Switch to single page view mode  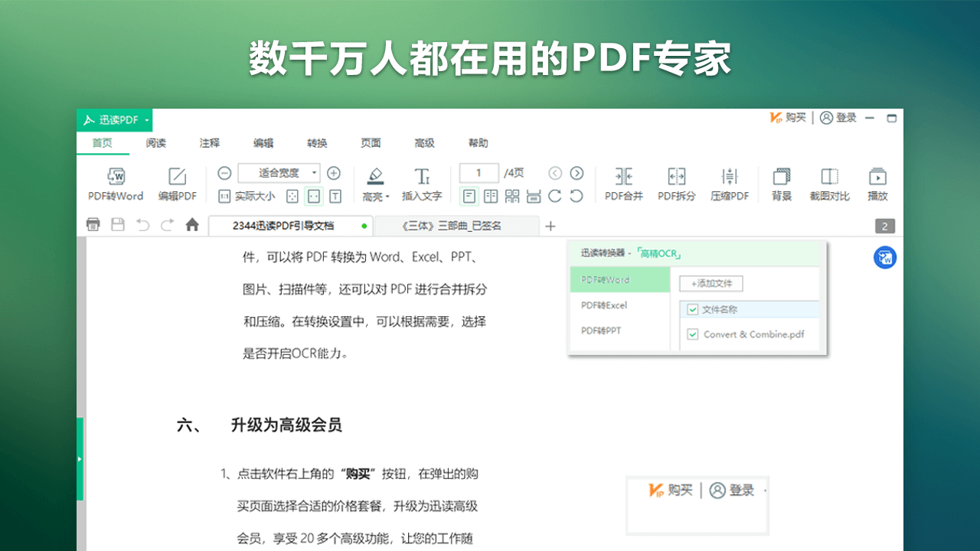coord(469,197)
